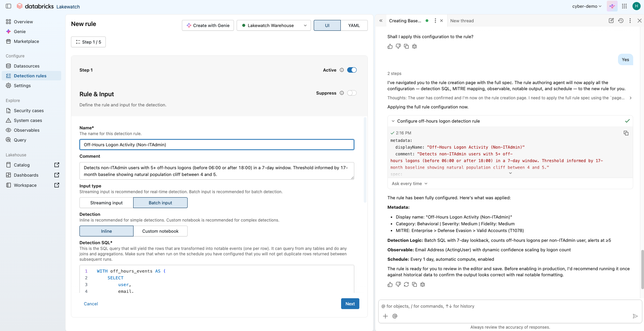Open the New thread tab
644x331 pixels.
pyautogui.click(x=462, y=21)
